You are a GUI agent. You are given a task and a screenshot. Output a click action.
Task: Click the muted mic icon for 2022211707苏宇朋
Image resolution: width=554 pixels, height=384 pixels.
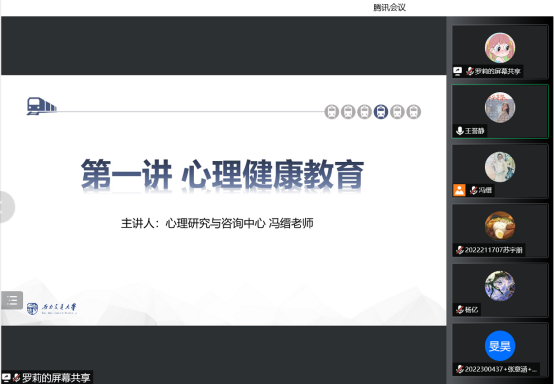(x=460, y=250)
